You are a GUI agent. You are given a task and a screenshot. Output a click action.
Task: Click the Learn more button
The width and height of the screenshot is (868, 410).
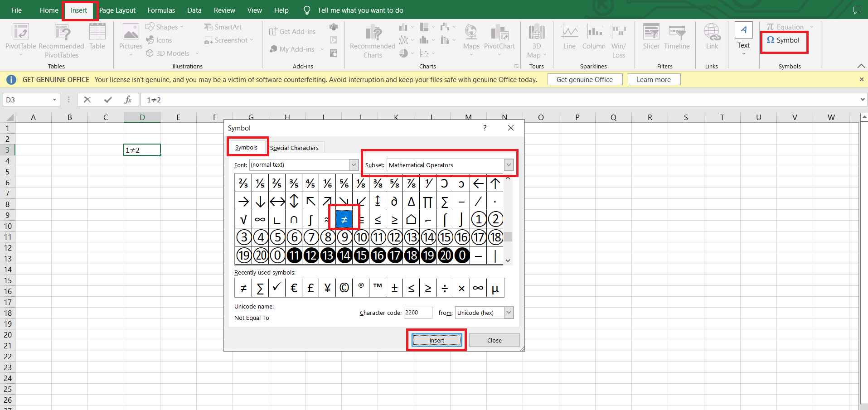tap(654, 79)
